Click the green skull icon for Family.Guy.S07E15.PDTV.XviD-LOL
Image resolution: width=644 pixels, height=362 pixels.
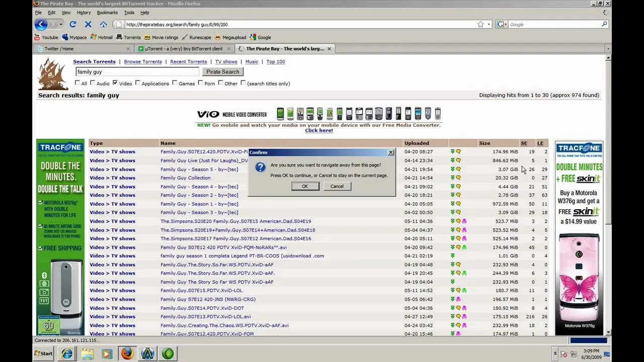464,291
